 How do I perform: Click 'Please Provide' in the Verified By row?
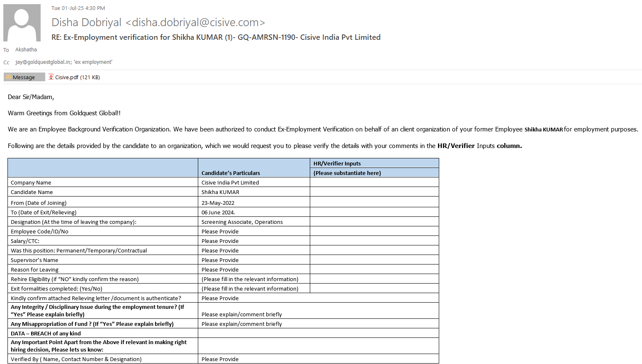coord(220,359)
